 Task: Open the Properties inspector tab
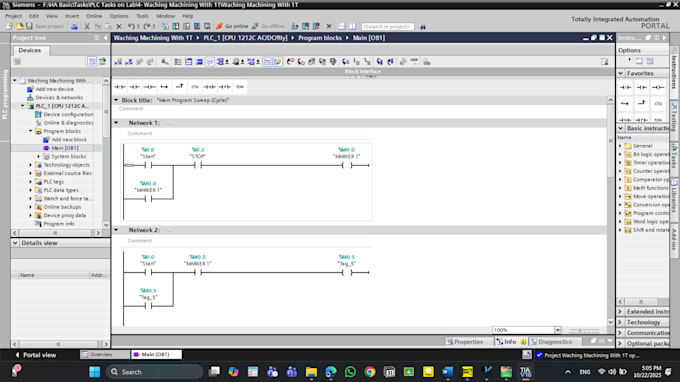click(x=469, y=342)
